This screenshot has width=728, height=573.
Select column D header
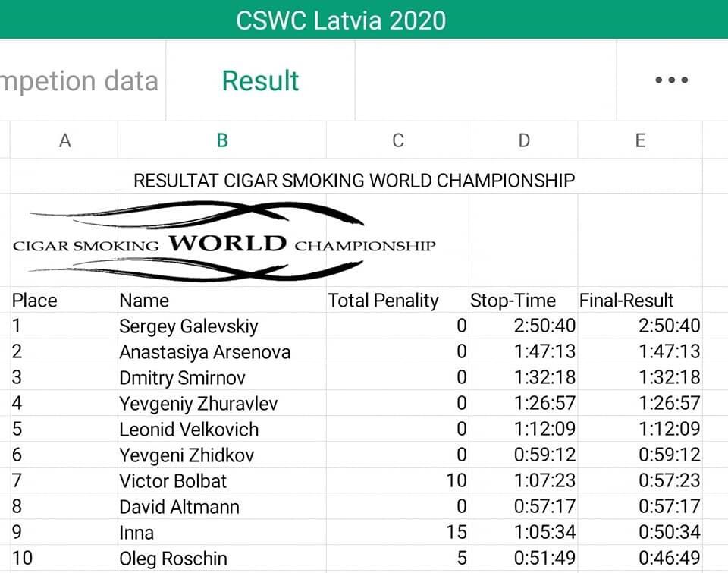[x=524, y=140]
